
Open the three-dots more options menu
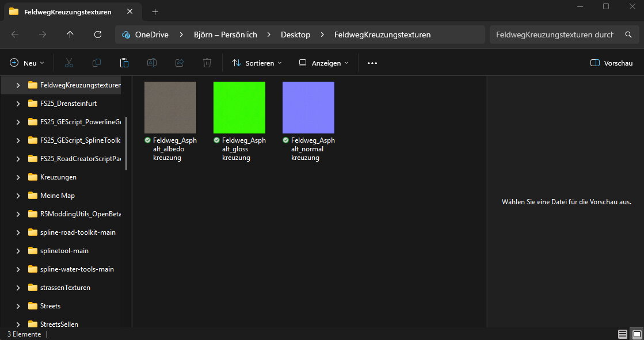click(x=372, y=63)
